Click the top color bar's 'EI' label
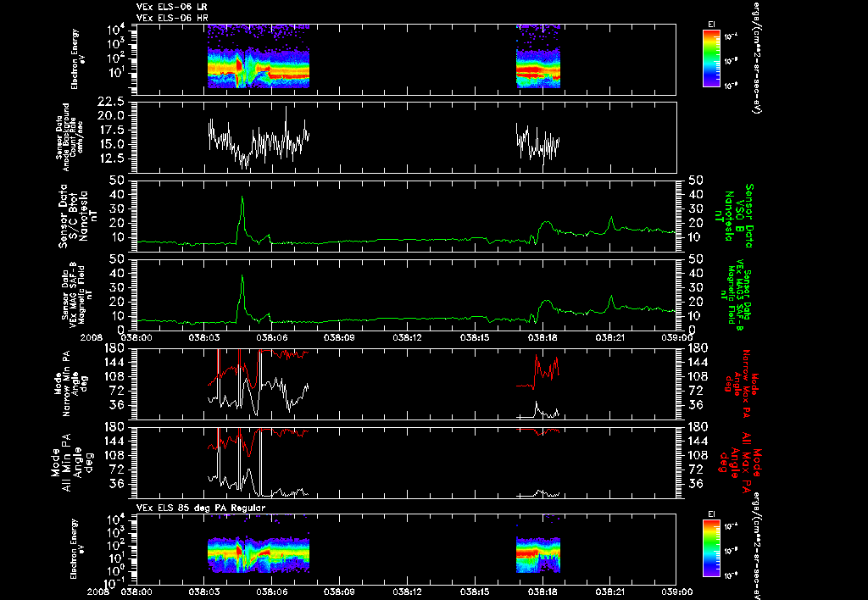 click(711, 25)
